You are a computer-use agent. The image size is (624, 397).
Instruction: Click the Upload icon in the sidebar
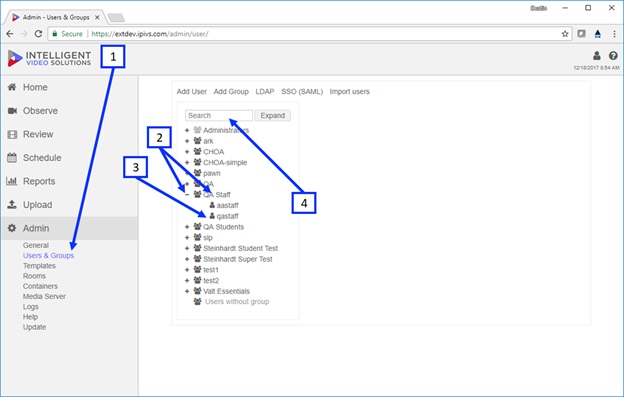click(12, 204)
